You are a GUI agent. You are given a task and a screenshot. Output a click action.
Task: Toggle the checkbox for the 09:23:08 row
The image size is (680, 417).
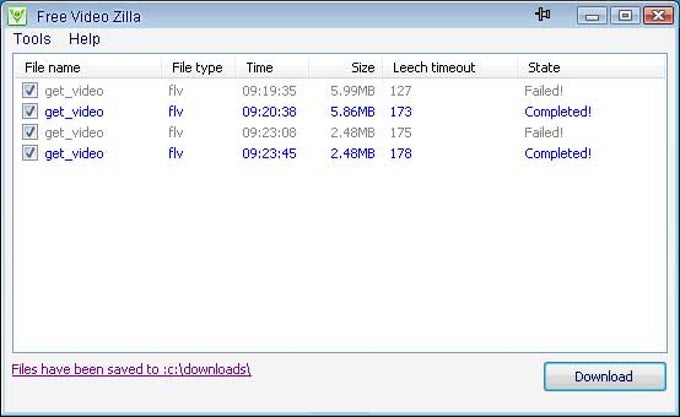click(x=30, y=132)
